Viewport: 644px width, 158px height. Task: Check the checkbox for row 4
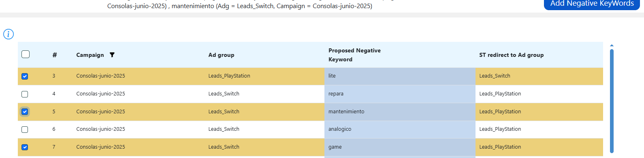[25, 94]
